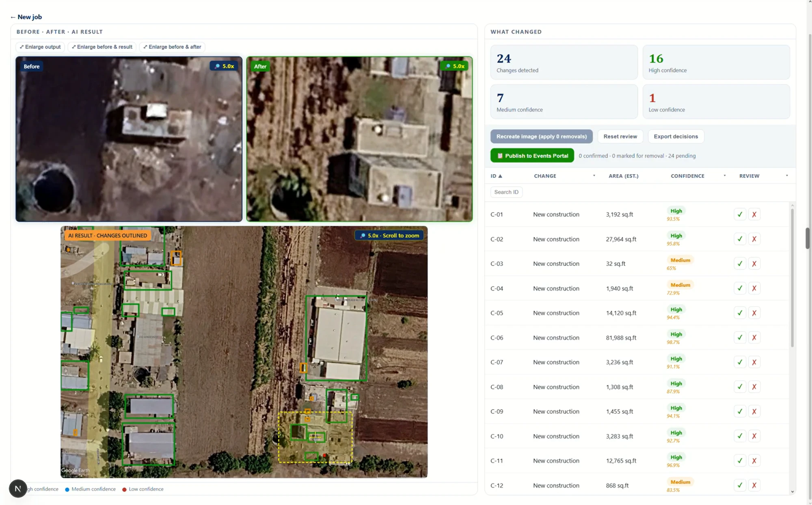
Task: Reject change C-01 with the red X
Action: coord(754,214)
